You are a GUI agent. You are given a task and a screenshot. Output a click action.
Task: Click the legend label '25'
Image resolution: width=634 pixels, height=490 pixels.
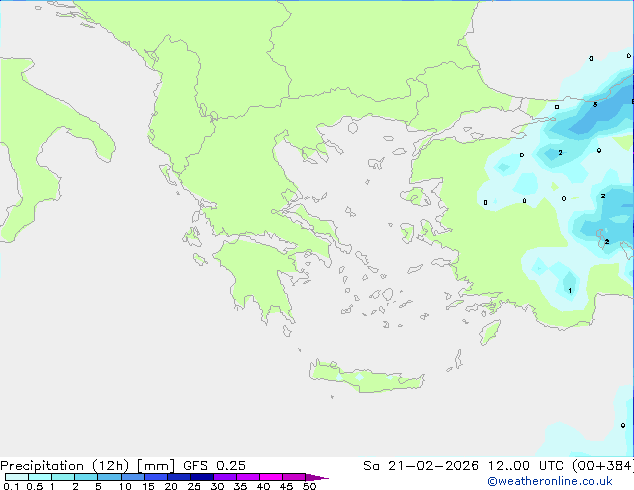point(194,486)
